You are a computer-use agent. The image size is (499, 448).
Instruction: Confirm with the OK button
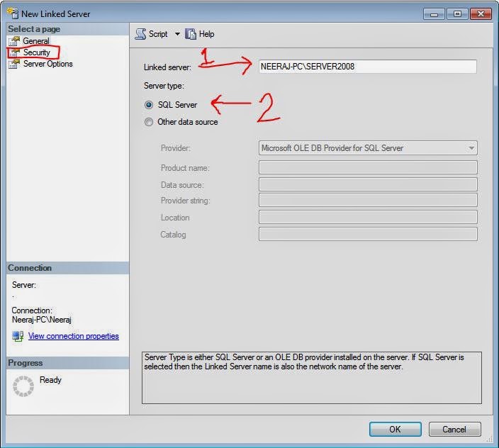tap(396, 430)
